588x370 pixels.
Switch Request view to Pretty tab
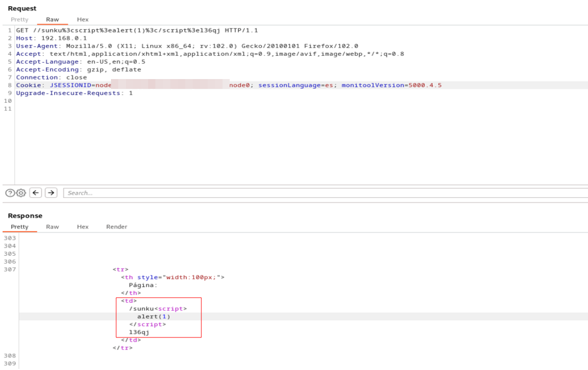click(20, 20)
